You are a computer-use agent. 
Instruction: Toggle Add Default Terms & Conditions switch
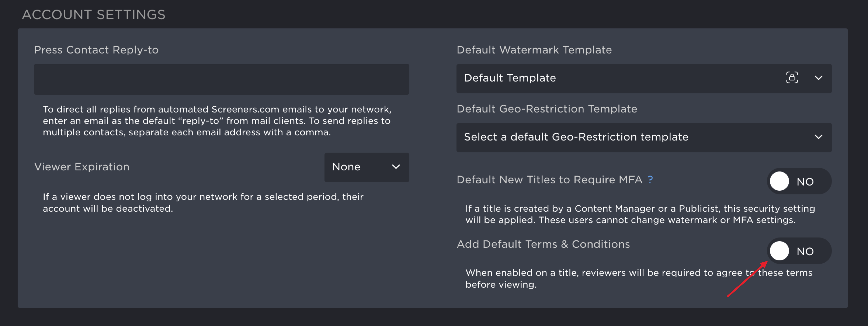799,251
